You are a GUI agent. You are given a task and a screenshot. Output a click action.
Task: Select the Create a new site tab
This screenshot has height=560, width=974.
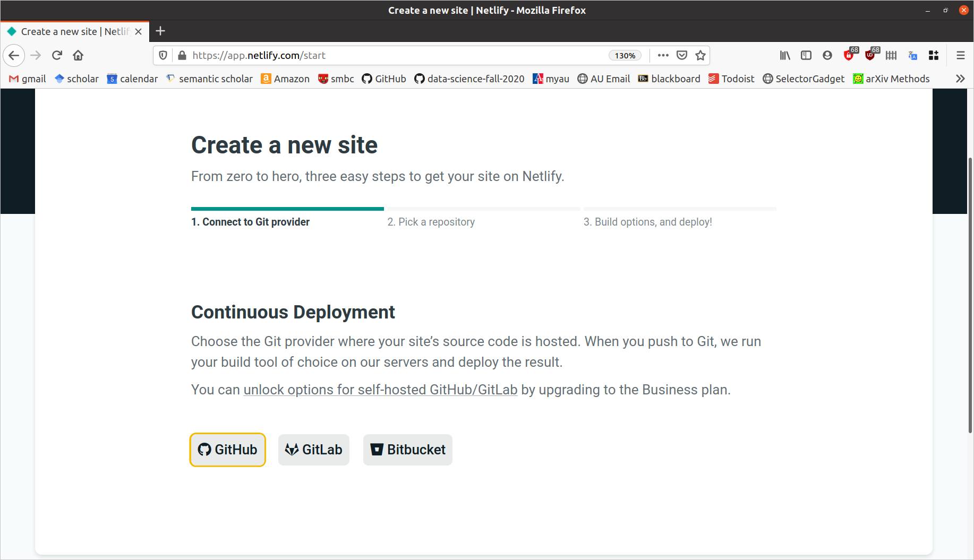tap(74, 31)
